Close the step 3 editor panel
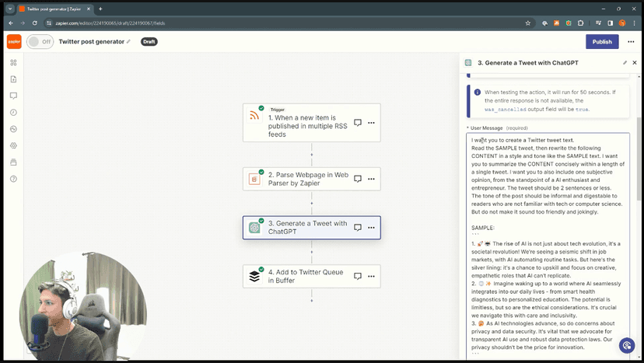This screenshot has height=363, width=644. 635,63
